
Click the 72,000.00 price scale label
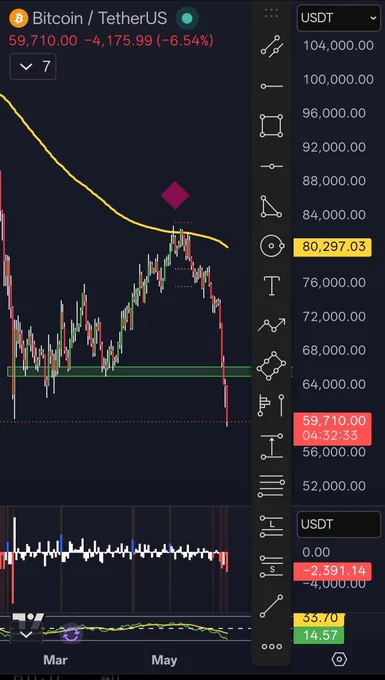[x=334, y=316]
